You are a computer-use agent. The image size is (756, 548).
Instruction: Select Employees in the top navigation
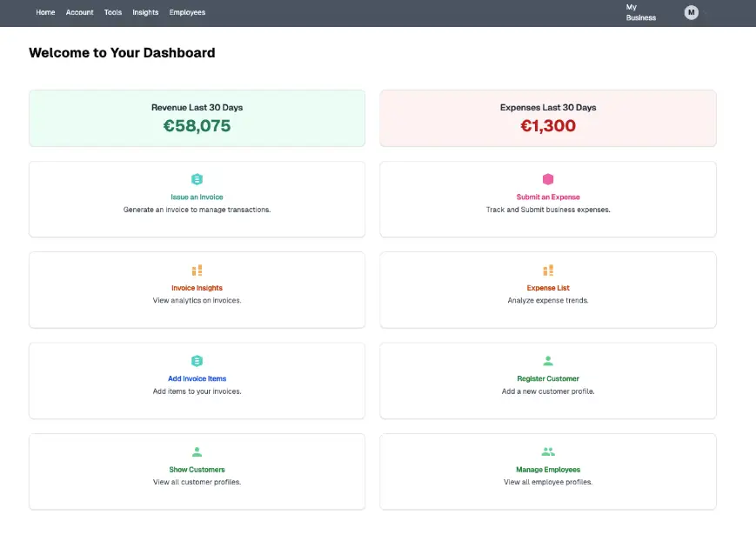187,12
